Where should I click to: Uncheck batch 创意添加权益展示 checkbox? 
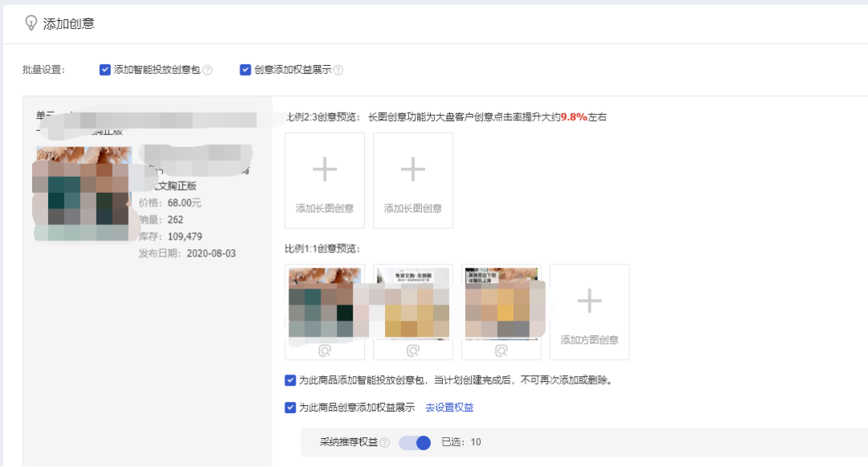(245, 70)
